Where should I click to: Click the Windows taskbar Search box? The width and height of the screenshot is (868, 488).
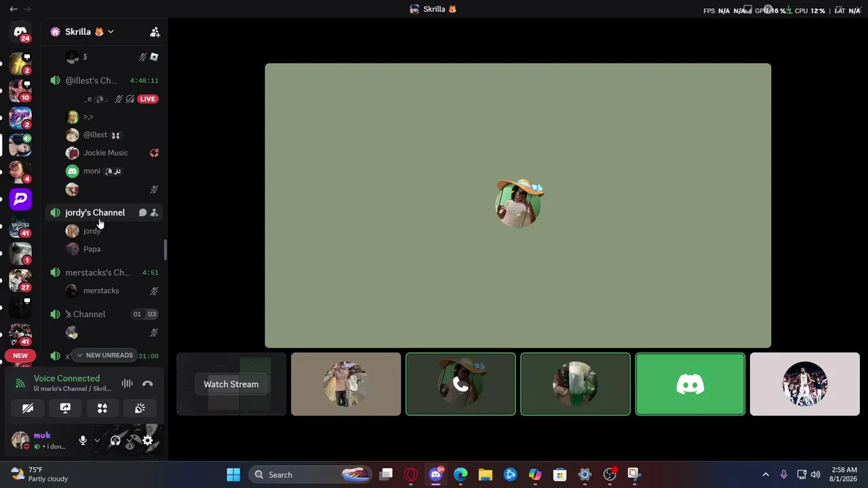(311, 474)
